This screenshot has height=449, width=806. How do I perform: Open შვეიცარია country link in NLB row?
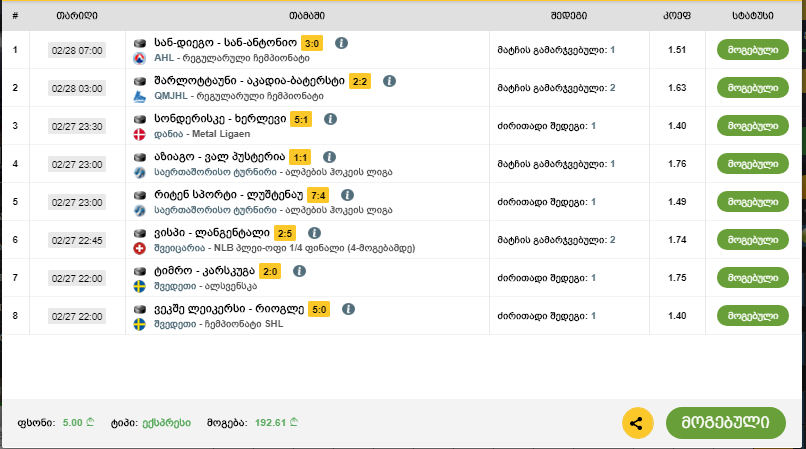coord(179,248)
